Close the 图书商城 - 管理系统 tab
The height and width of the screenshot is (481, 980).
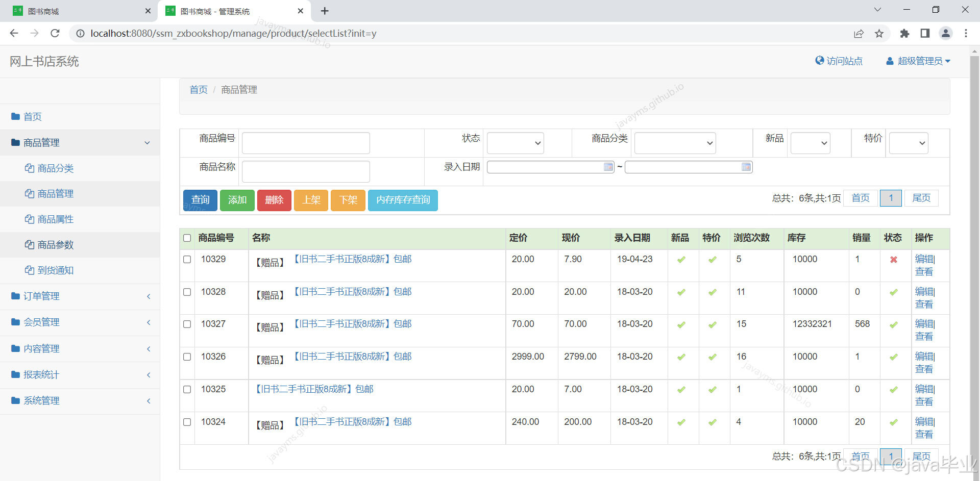[301, 11]
